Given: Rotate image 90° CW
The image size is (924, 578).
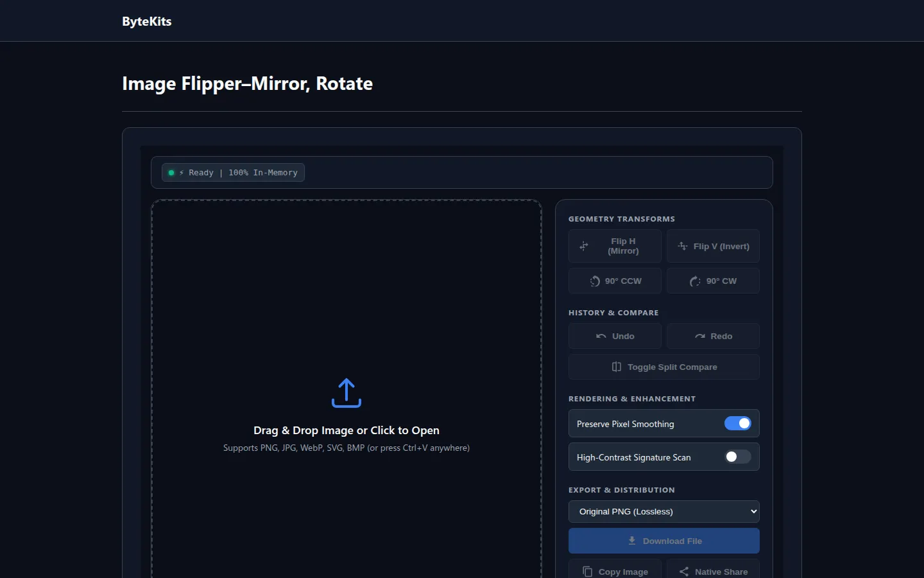Looking at the screenshot, I should (713, 281).
